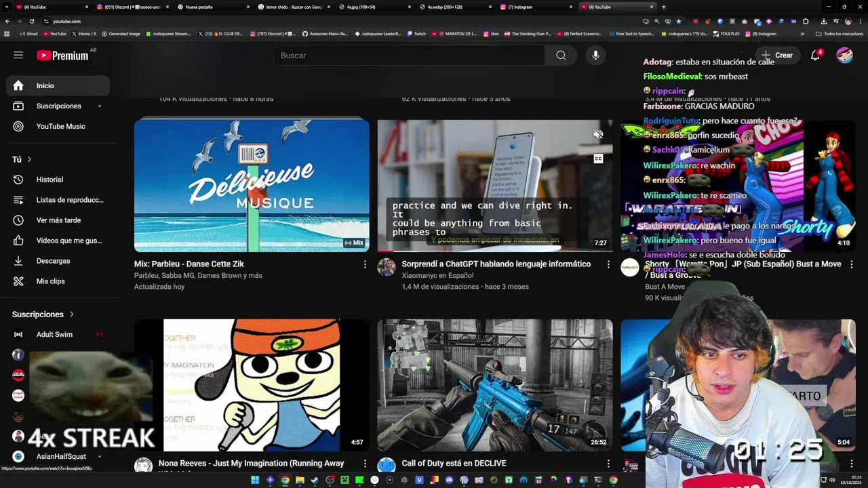Open options menu for Call of Duty video

(608, 464)
